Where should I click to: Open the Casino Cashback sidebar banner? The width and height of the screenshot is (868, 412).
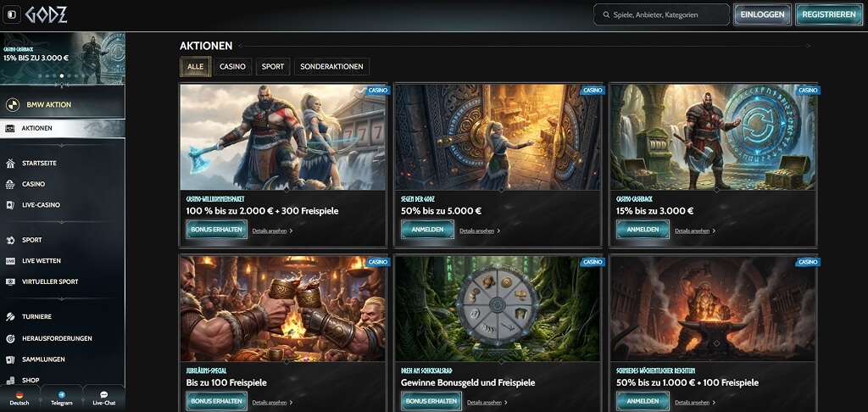63,58
